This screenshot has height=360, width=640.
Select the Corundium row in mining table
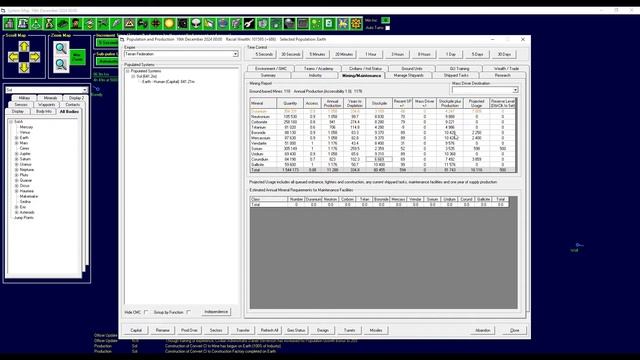tap(382, 159)
